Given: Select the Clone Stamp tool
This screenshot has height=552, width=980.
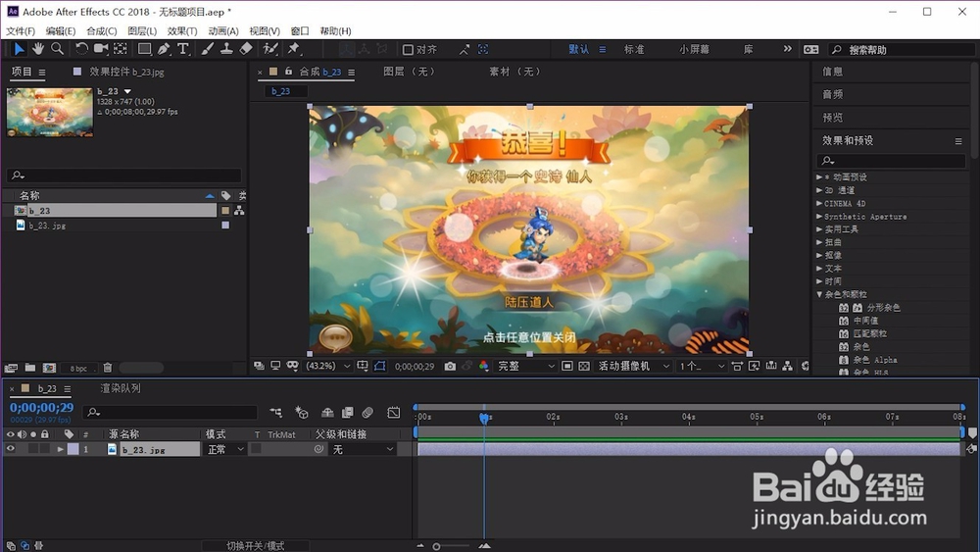Looking at the screenshot, I should pos(226,49).
